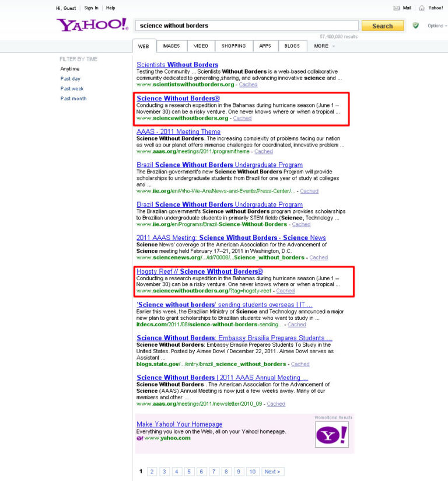Filter results by Past day
The width and height of the screenshot is (448, 481).
click(x=70, y=79)
